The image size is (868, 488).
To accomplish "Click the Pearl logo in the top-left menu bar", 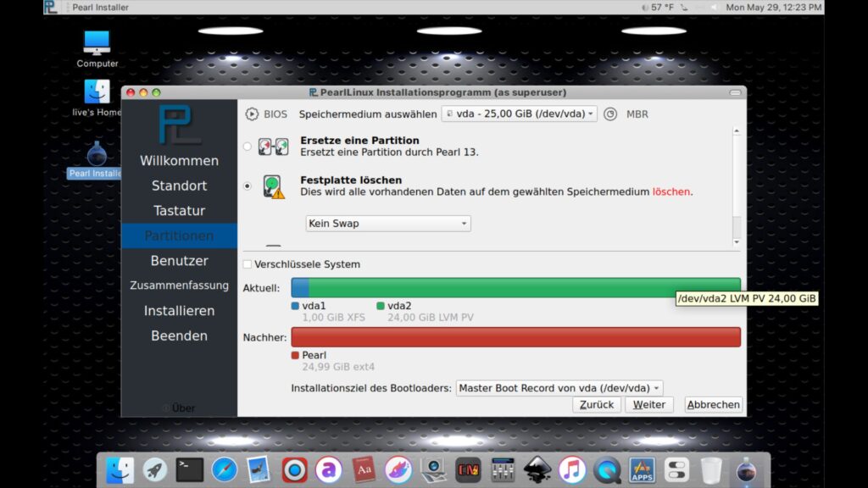I will (x=50, y=7).
